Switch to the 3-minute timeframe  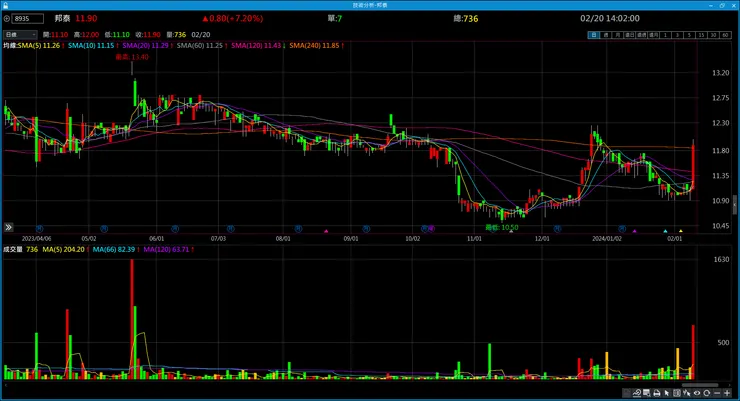(x=677, y=35)
